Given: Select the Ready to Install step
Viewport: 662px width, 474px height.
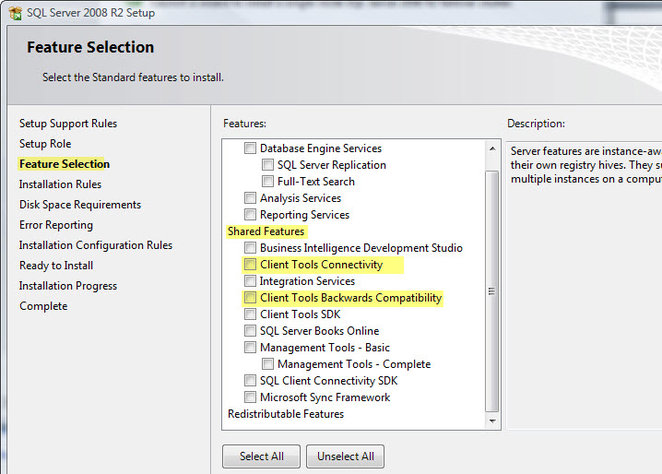Looking at the screenshot, I should pos(56,265).
